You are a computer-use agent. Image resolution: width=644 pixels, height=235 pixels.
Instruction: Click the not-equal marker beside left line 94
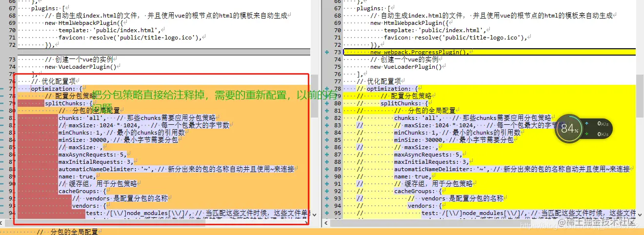pyautogui.click(x=2, y=213)
